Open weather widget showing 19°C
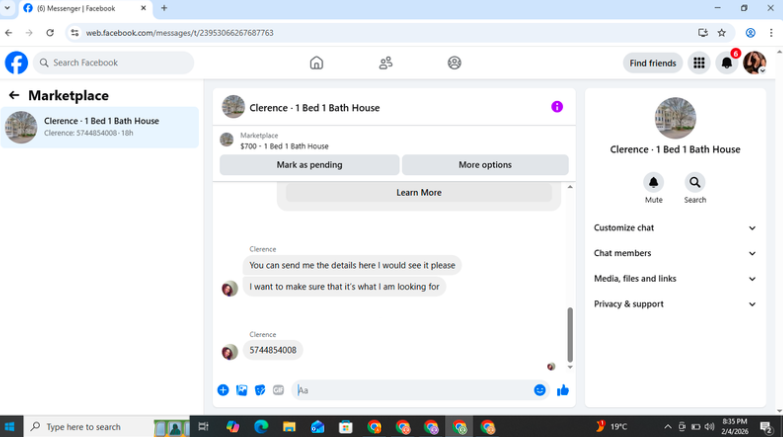 coord(612,427)
